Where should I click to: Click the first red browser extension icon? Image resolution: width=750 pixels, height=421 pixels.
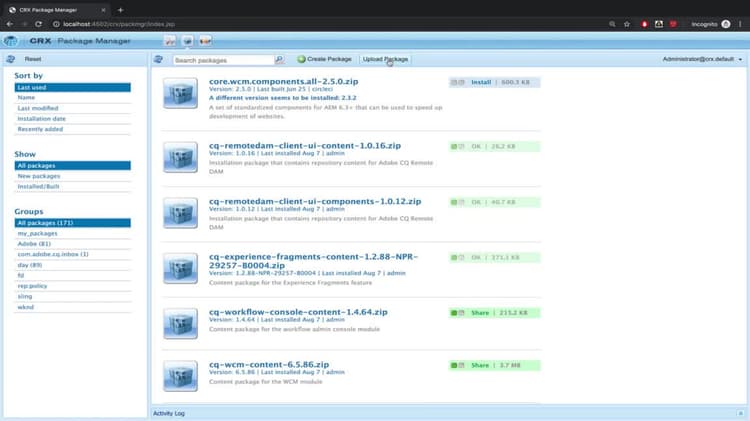[644, 24]
